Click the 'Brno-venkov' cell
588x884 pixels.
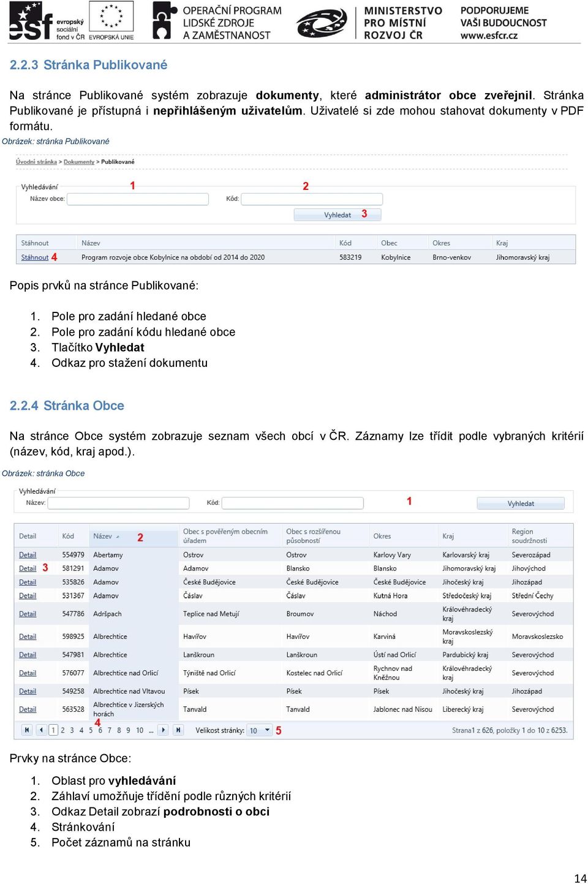pyautogui.click(x=452, y=257)
